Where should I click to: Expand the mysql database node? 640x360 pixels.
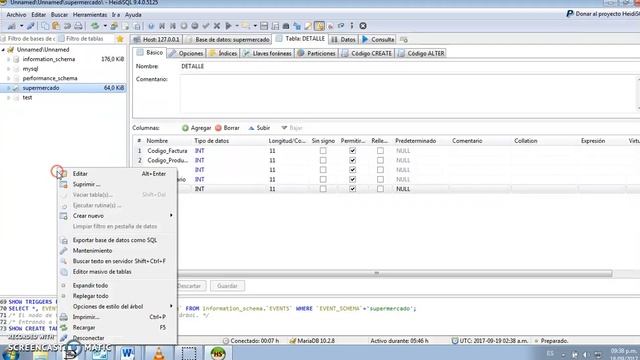(9, 69)
